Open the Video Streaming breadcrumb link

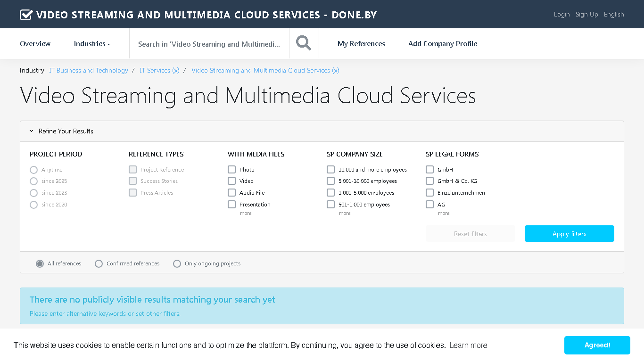(x=265, y=70)
